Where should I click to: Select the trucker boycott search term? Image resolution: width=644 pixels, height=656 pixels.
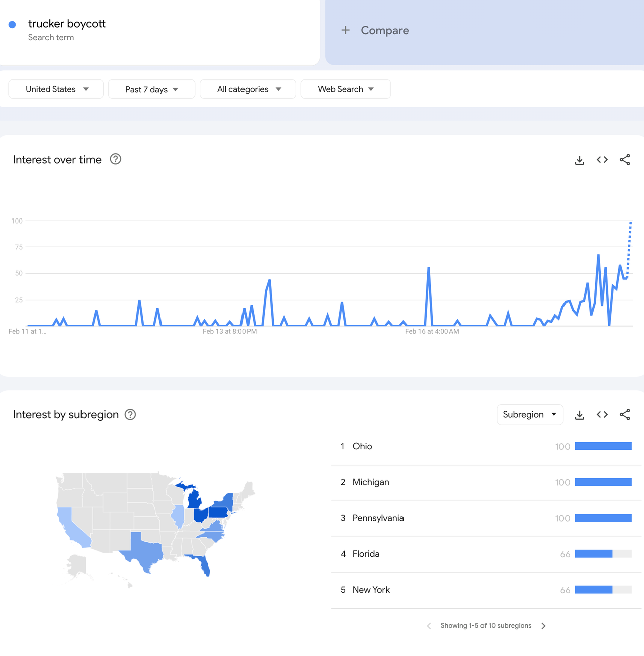pos(66,24)
